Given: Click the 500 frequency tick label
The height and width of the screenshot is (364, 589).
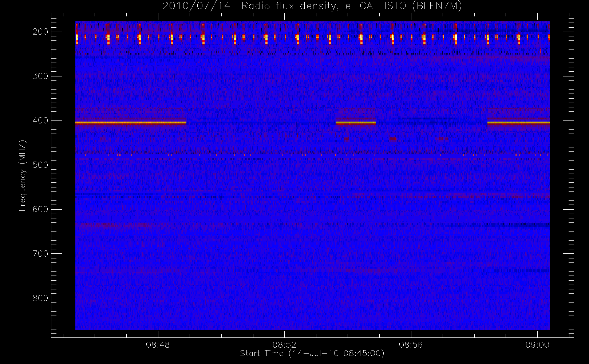Looking at the screenshot, I should (x=40, y=165).
